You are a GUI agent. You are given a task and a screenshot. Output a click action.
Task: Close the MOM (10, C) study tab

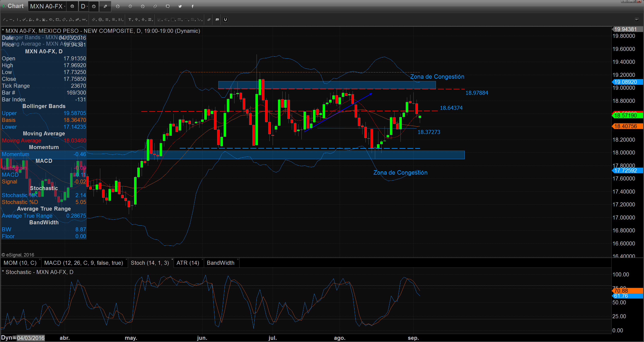pos(40,259)
